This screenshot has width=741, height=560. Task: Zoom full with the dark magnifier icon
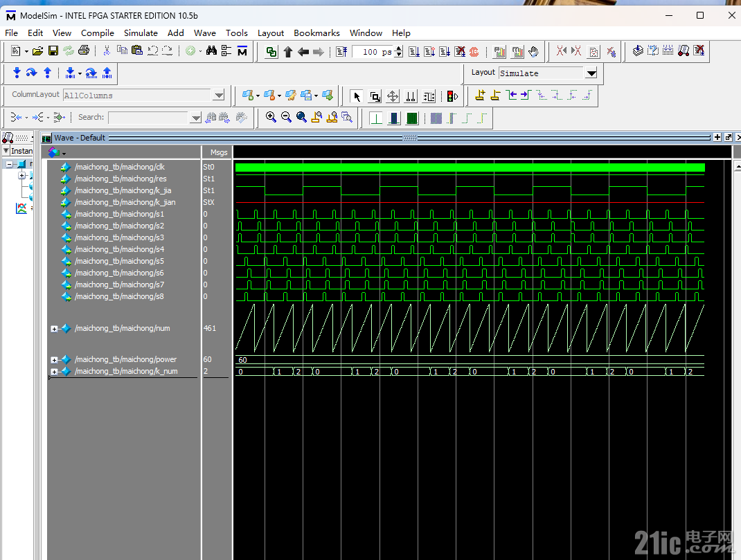(301, 117)
